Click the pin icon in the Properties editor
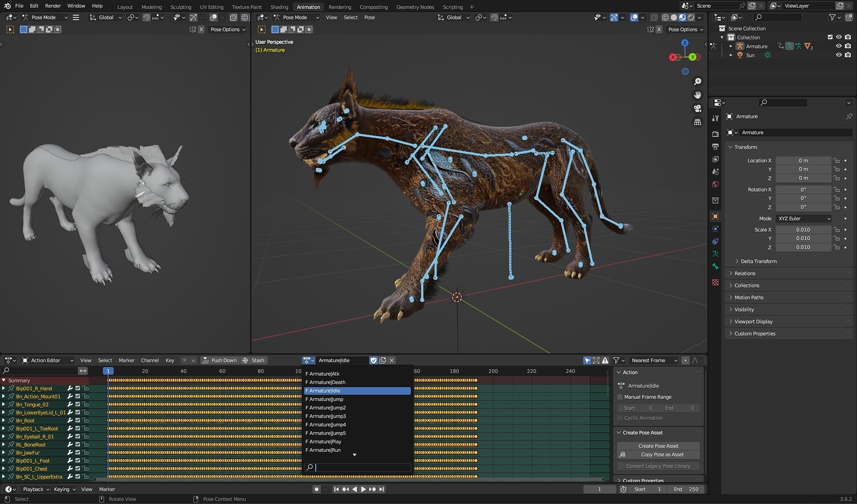857x504 pixels. coord(849,116)
